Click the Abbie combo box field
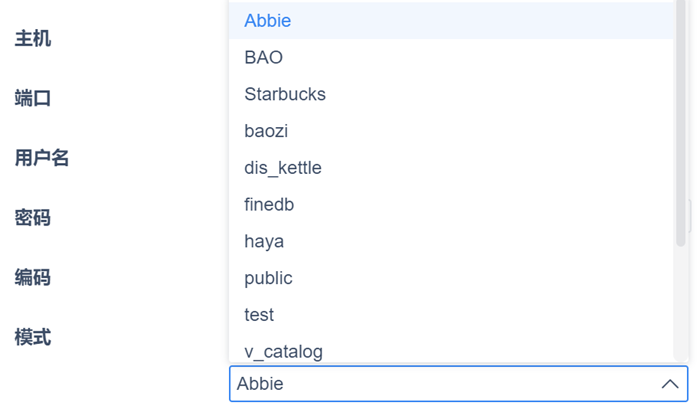 pos(440,384)
